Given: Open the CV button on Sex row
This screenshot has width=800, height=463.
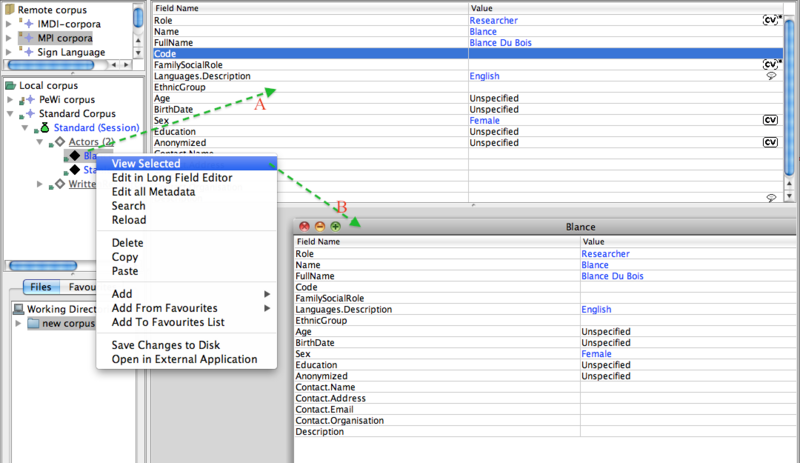Looking at the screenshot, I should [770, 120].
